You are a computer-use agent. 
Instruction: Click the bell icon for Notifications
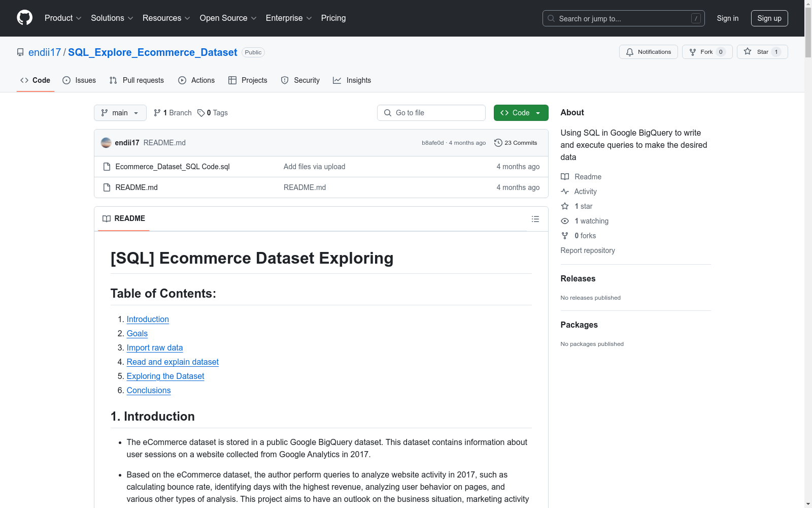click(630, 52)
